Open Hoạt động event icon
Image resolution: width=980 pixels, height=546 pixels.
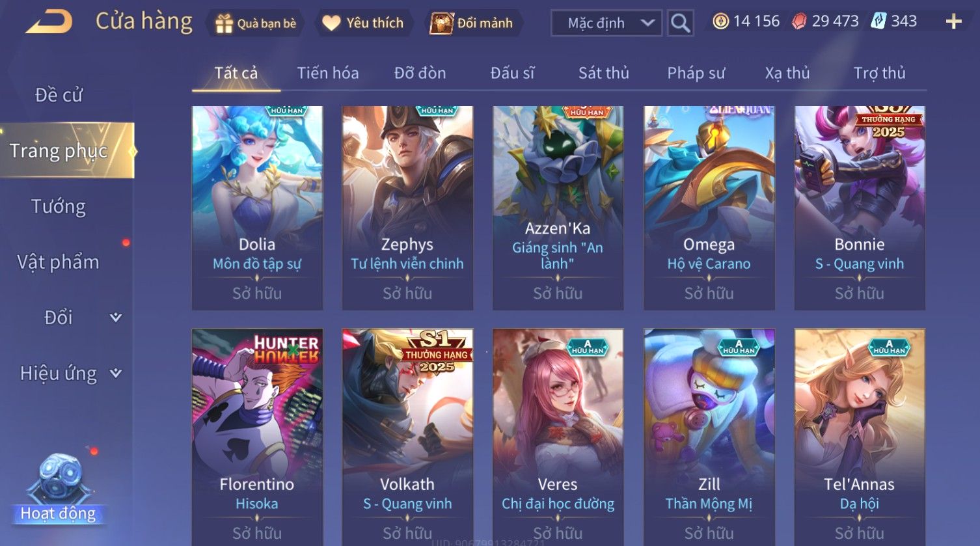click(59, 489)
